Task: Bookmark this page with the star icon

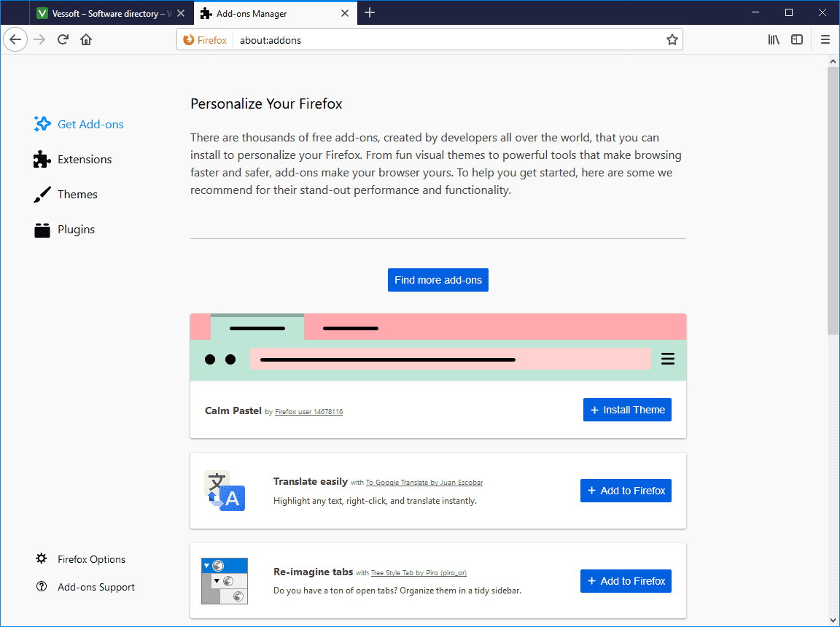Action: click(672, 39)
